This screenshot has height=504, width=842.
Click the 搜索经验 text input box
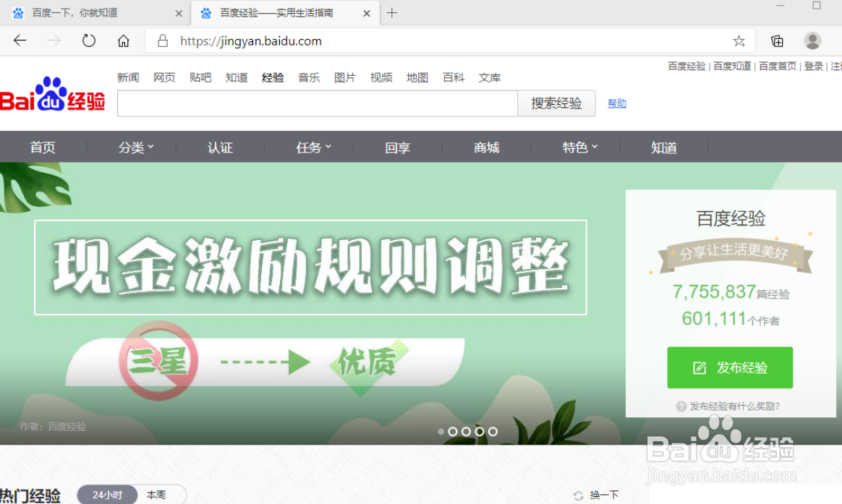(318, 103)
